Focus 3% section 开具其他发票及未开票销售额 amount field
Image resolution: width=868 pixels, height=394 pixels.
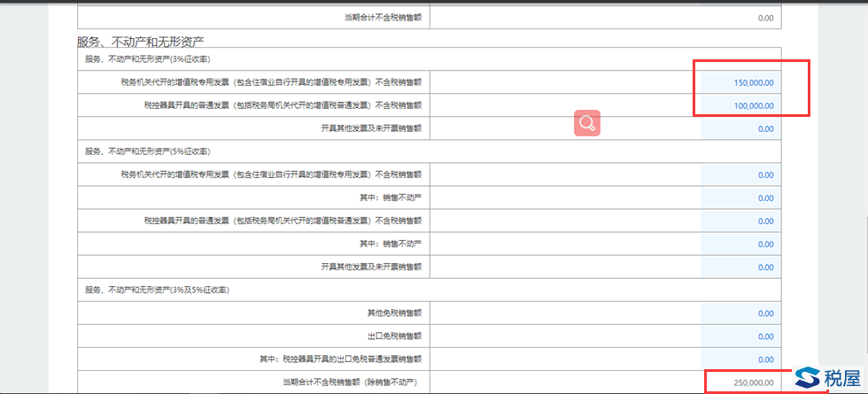click(740, 129)
